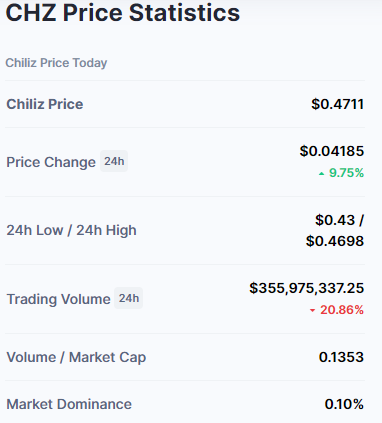
Task: Click the $0.4711 price value
Action: click(x=337, y=104)
